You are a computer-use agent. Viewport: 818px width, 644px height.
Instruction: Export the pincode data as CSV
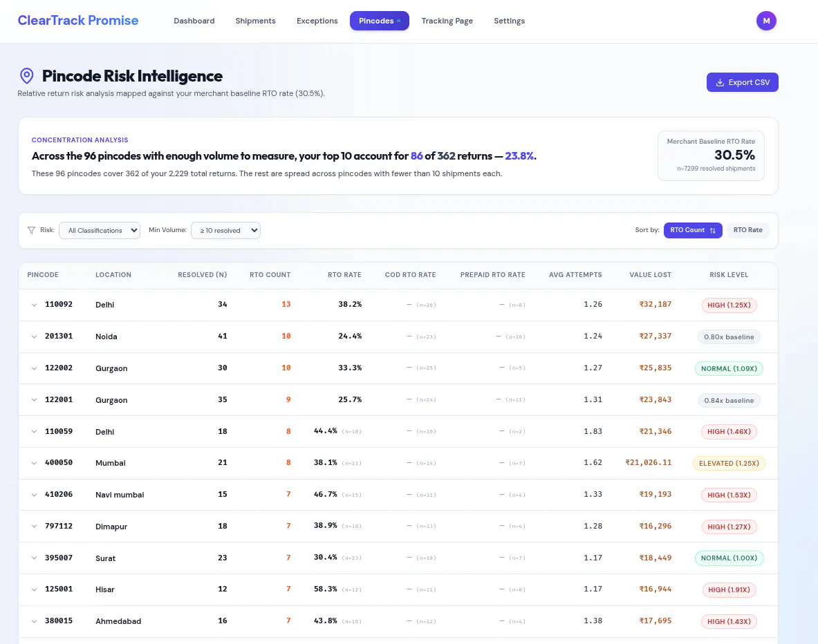(x=742, y=82)
